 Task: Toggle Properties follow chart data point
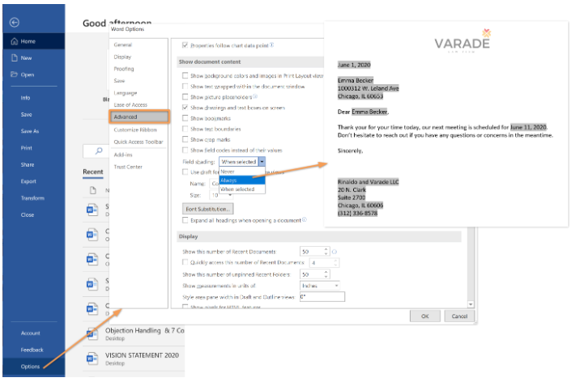point(185,45)
